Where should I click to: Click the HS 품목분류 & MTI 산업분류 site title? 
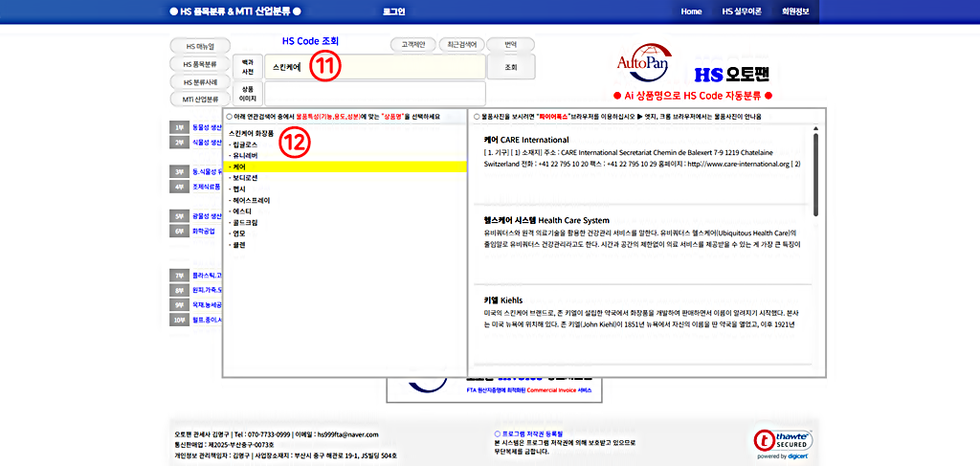(x=235, y=11)
